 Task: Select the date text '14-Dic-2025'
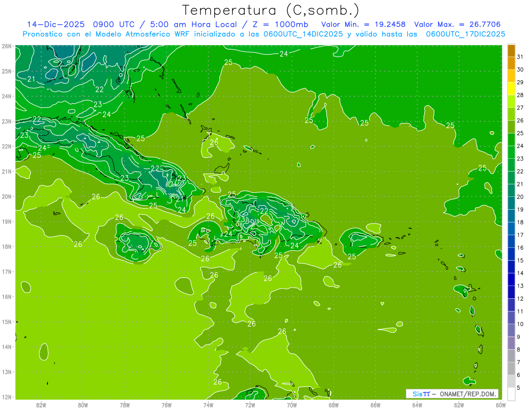tap(55, 24)
